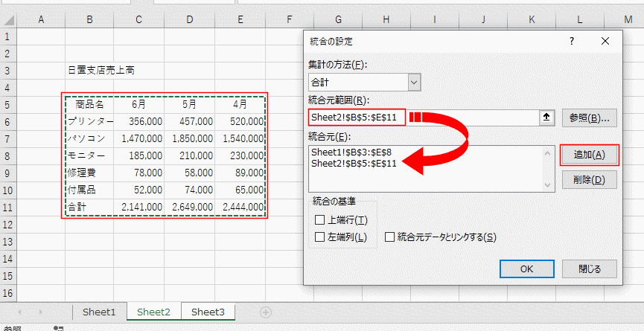Click the 参照 browse button
The image size is (644, 331).
588,118
